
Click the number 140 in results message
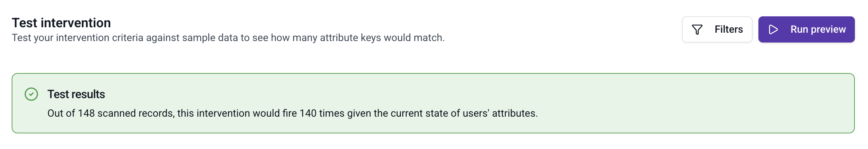pyautogui.click(x=308, y=113)
